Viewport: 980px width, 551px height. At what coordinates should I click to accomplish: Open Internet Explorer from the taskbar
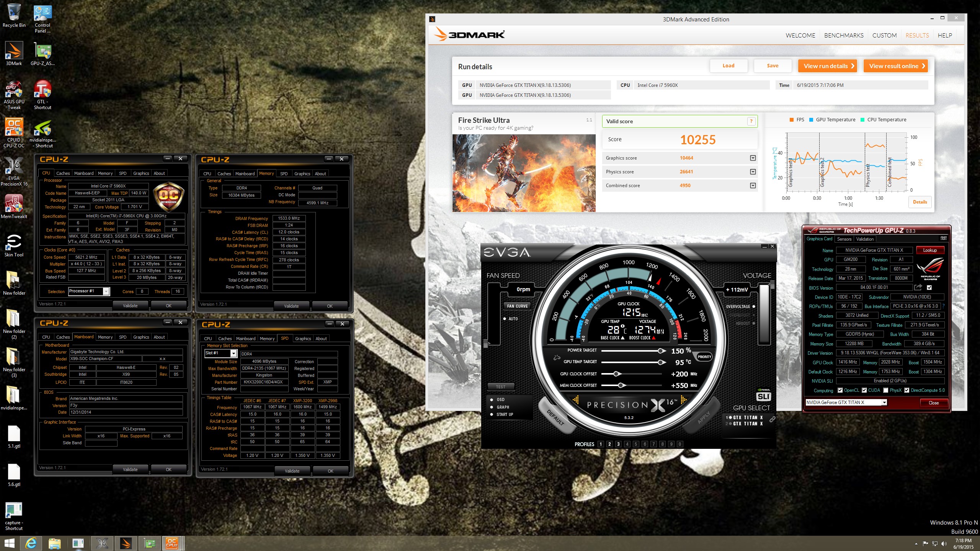(x=31, y=543)
